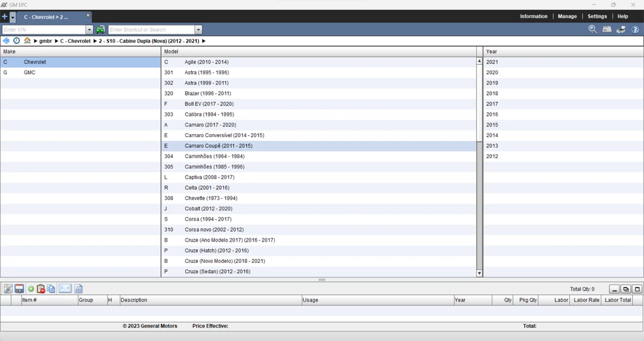Screen dimensions: 644x341
Task: Click the Enter VIN input field
Action: tap(43, 30)
